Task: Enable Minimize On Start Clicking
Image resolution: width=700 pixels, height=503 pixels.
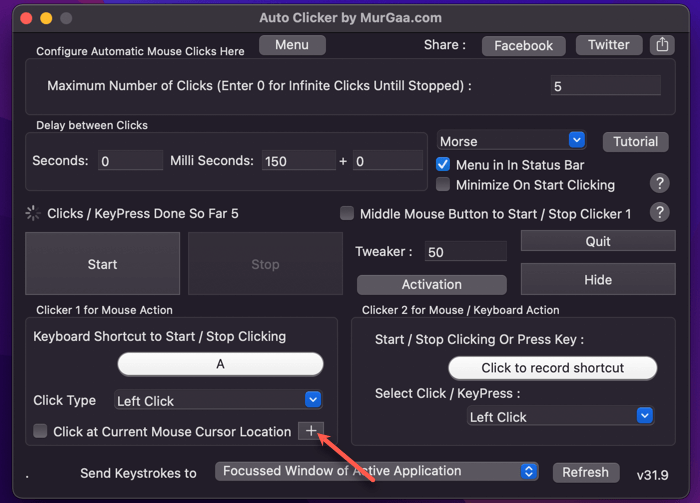Action: click(443, 184)
